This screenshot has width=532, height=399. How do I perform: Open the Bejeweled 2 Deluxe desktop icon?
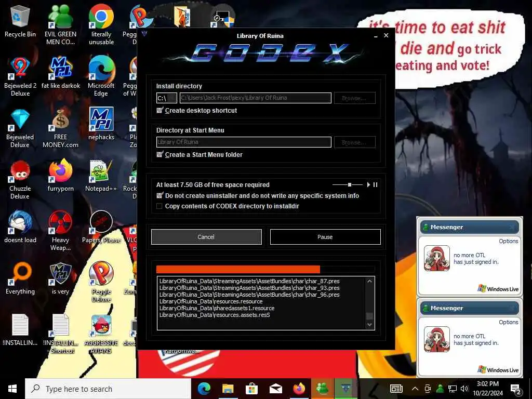pyautogui.click(x=20, y=76)
